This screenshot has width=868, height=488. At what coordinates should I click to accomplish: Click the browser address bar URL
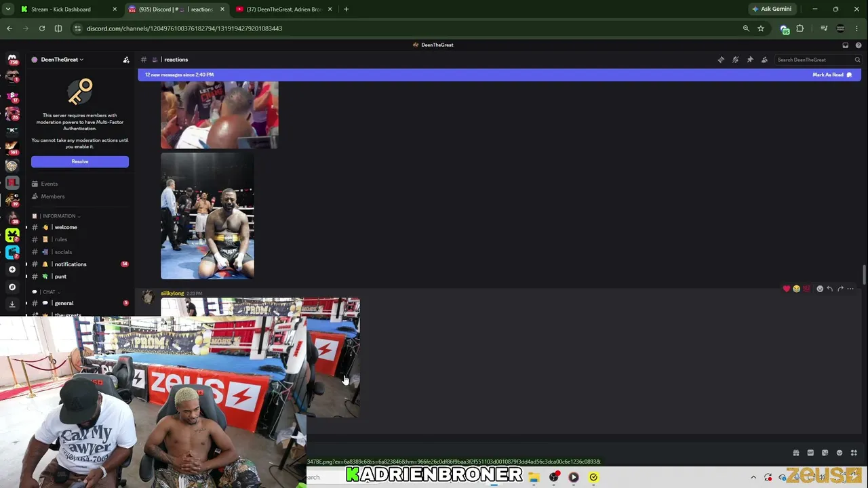pyautogui.click(x=184, y=28)
